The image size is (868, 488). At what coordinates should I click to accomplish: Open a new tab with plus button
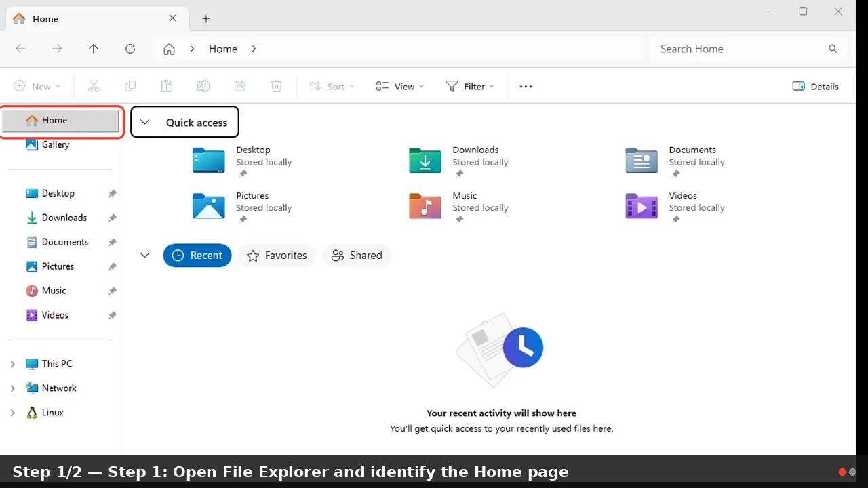[x=206, y=19]
